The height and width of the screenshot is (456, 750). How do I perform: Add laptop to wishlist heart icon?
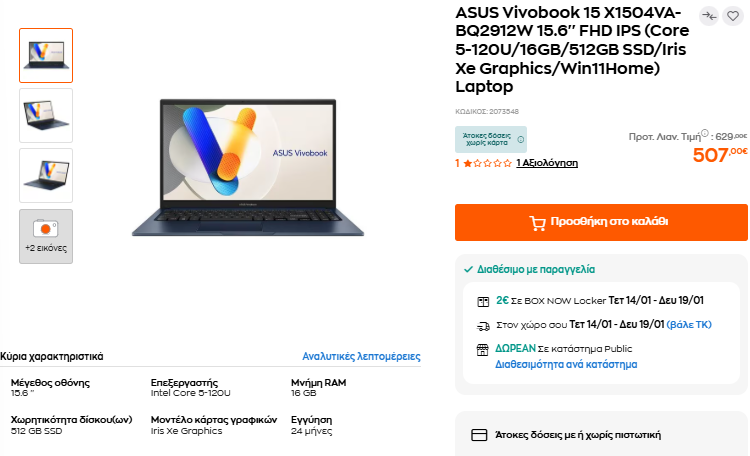pos(733,17)
